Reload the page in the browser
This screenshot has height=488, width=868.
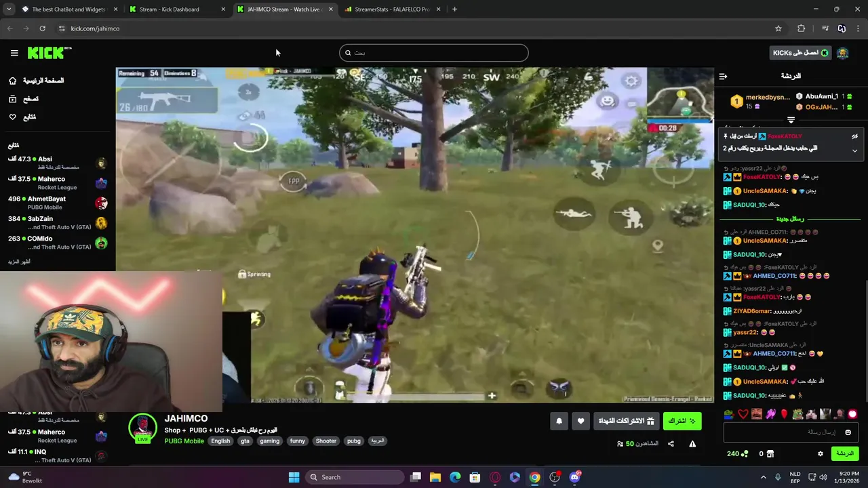[42, 28]
